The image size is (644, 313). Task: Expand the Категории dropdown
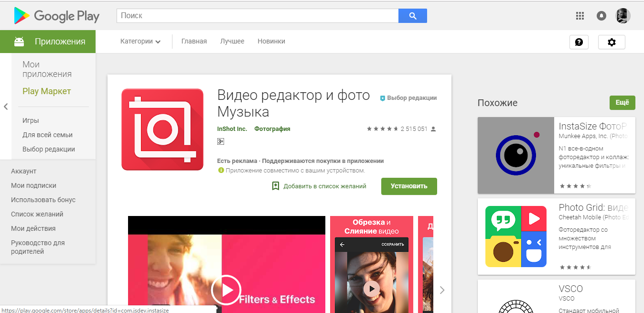pos(140,42)
